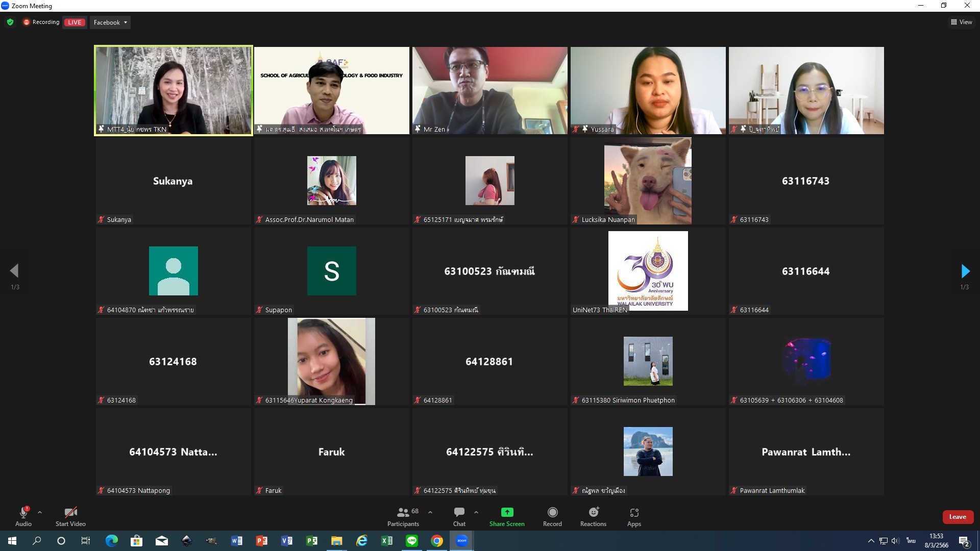Expand the Participants options caret

430,512
